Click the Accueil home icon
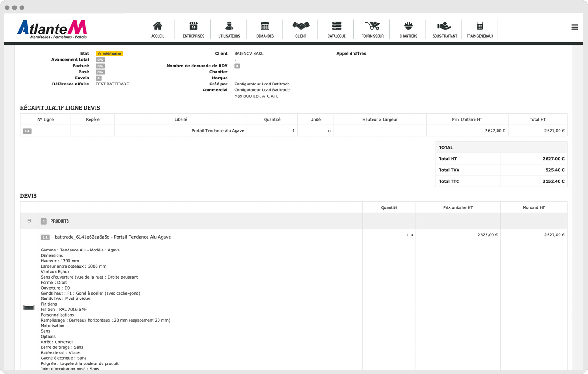The width and height of the screenshot is (588, 374). point(158,26)
